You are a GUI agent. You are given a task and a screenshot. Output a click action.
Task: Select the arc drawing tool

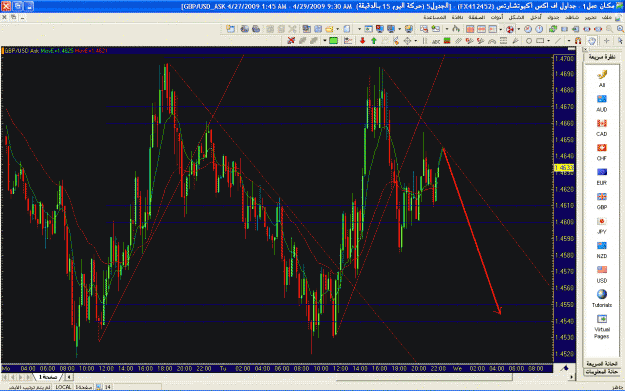(x=492, y=41)
